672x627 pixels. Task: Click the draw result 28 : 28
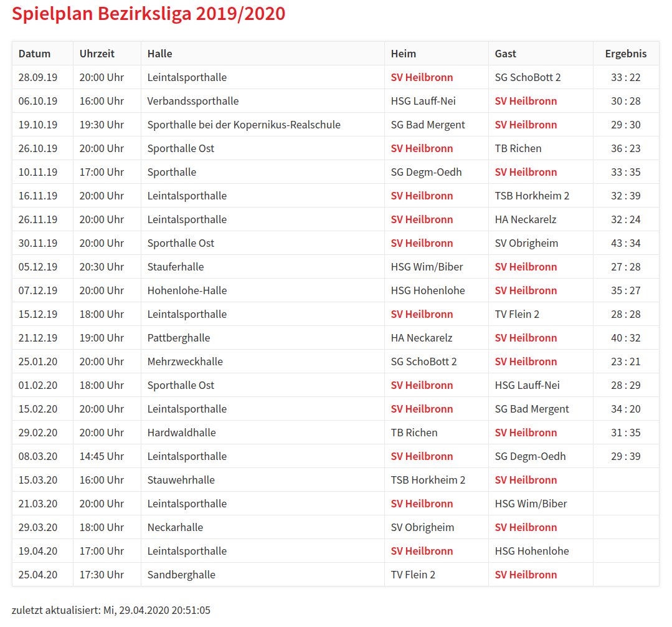pyautogui.click(x=626, y=314)
